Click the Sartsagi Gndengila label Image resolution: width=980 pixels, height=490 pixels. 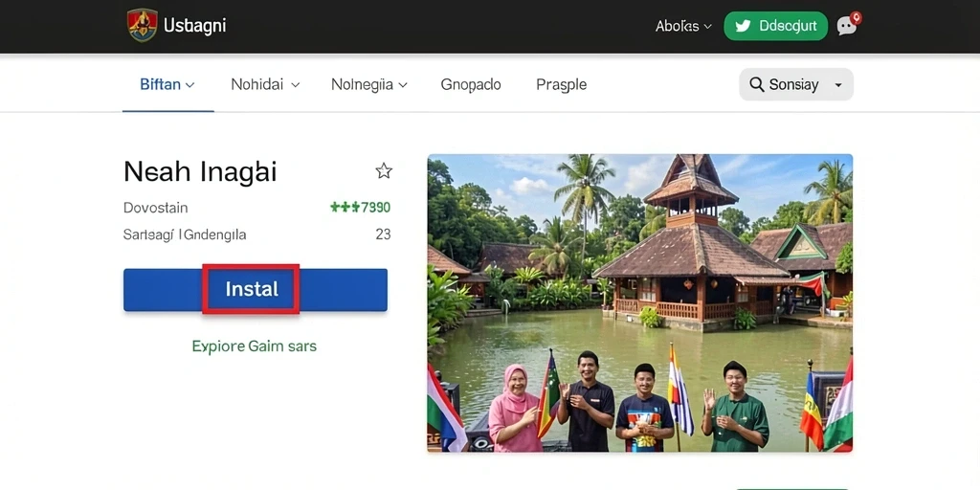pos(185,235)
